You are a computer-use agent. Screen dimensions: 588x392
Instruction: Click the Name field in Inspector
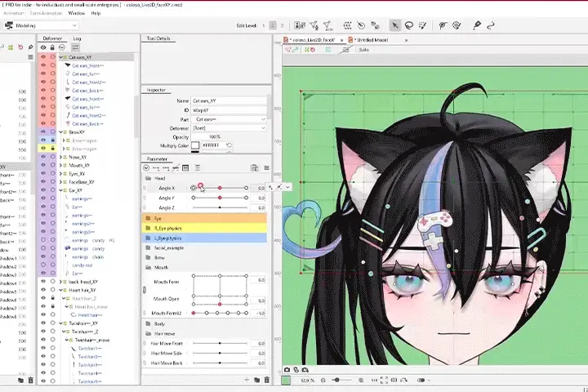(229, 100)
